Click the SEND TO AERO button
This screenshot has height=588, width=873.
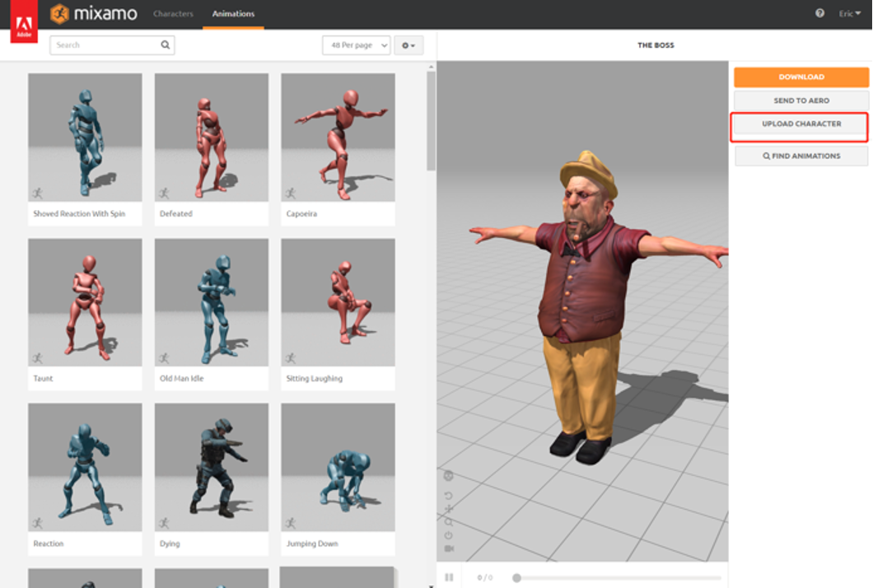[801, 100]
